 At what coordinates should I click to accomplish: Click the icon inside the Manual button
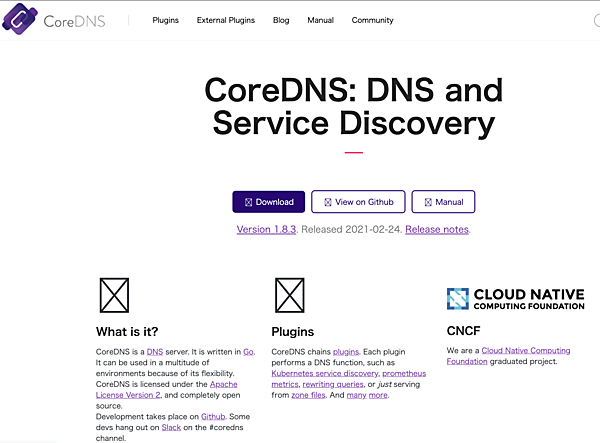coord(428,202)
